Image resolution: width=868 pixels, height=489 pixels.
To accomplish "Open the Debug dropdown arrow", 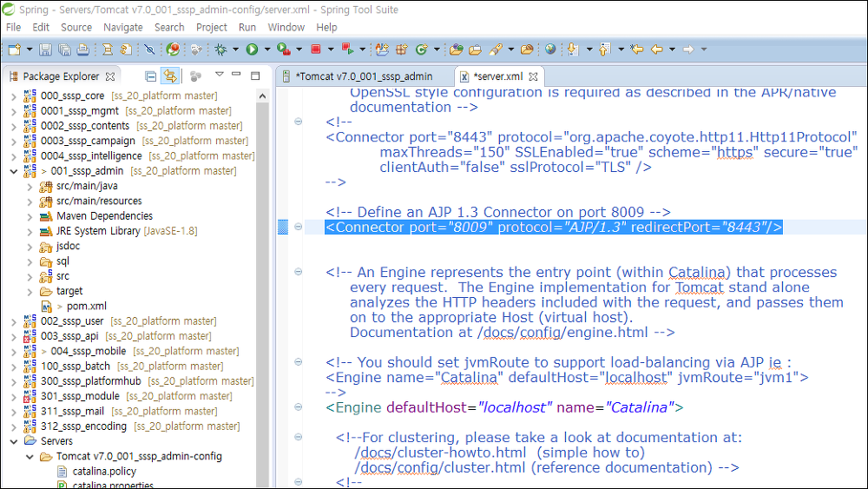I will (x=235, y=50).
